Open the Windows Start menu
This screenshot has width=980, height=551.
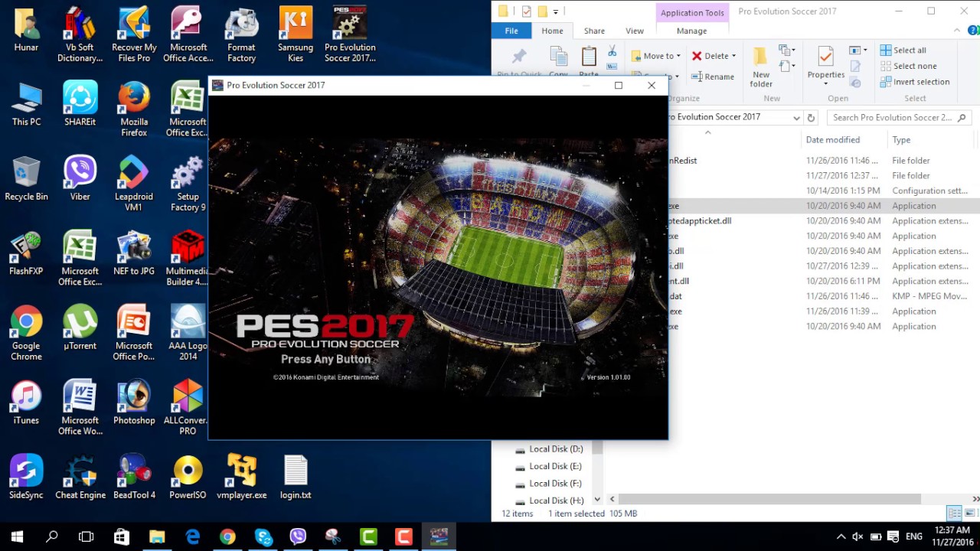[17, 537]
